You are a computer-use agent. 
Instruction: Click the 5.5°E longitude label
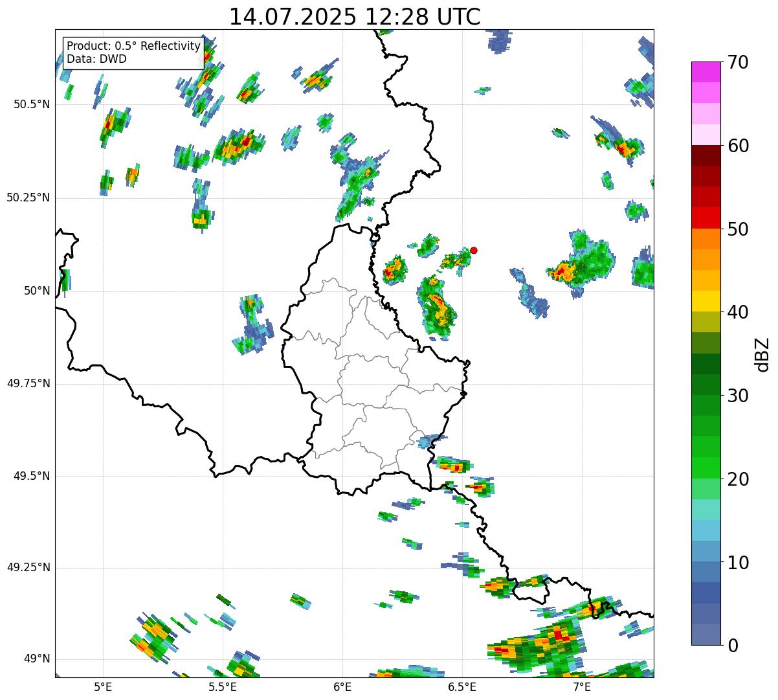coord(223,687)
